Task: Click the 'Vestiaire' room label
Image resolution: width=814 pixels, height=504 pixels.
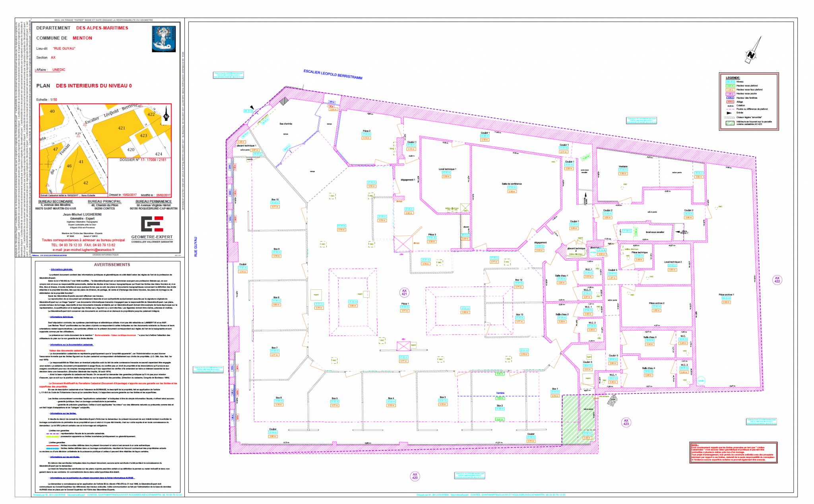Action: [623, 167]
